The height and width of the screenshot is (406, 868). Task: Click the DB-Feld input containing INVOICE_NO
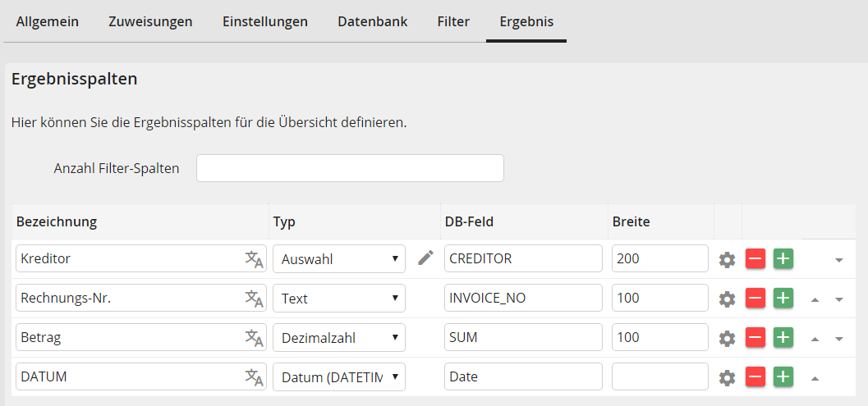pyautogui.click(x=522, y=299)
